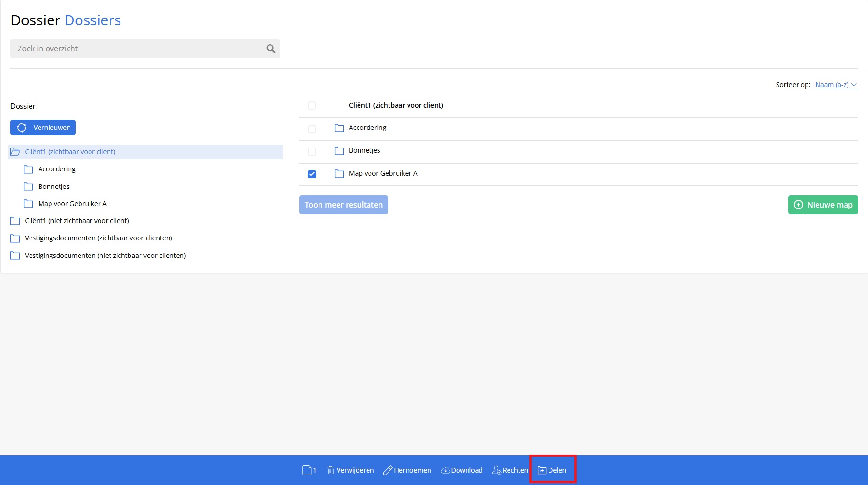Check the Accordering folder checkbox

click(x=312, y=129)
